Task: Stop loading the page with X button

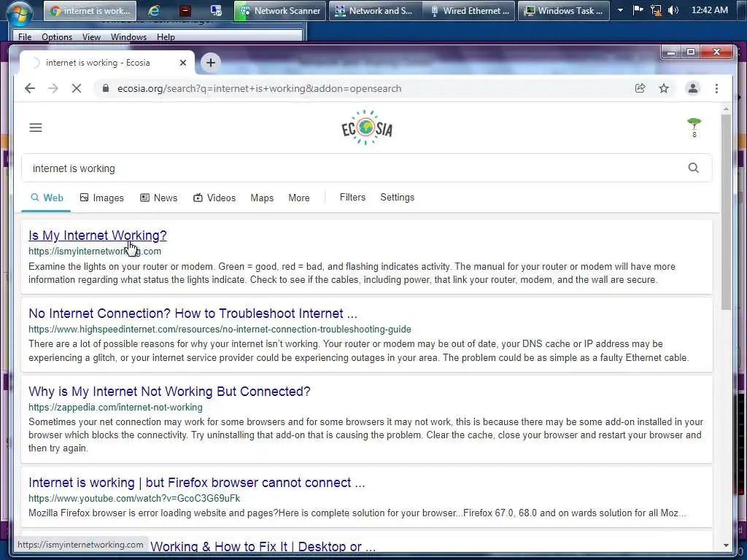Action: tap(76, 88)
